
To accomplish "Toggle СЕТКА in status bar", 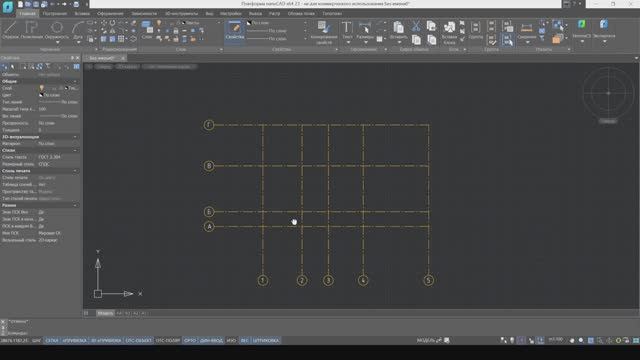I will [52, 340].
